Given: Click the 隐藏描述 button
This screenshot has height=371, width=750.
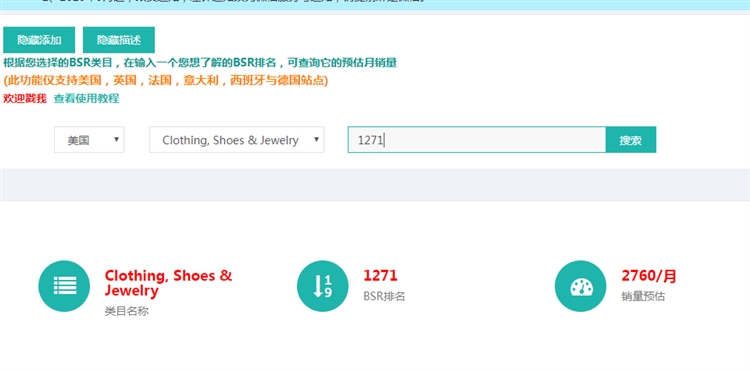Looking at the screenshot, I should pos(119,40).
